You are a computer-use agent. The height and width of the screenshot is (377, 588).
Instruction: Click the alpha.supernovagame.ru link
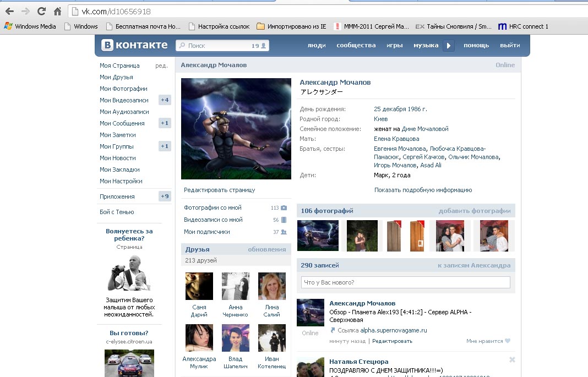(x=393, y=330)
